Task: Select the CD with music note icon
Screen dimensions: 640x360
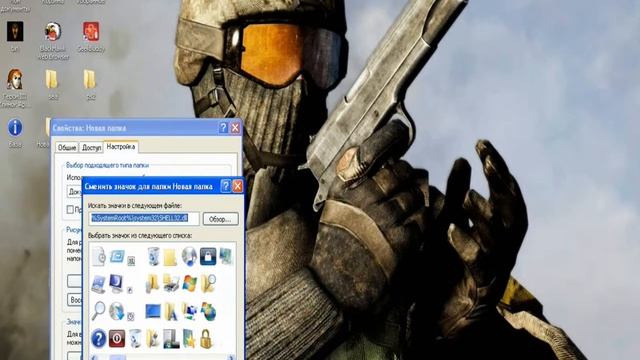Action: pos(189,256)
